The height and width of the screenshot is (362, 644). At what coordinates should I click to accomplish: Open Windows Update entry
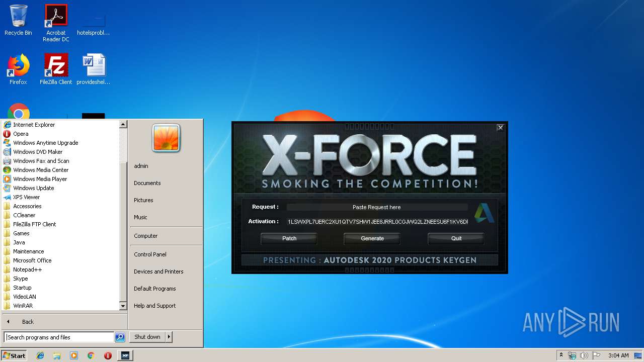tap(33, 188)
